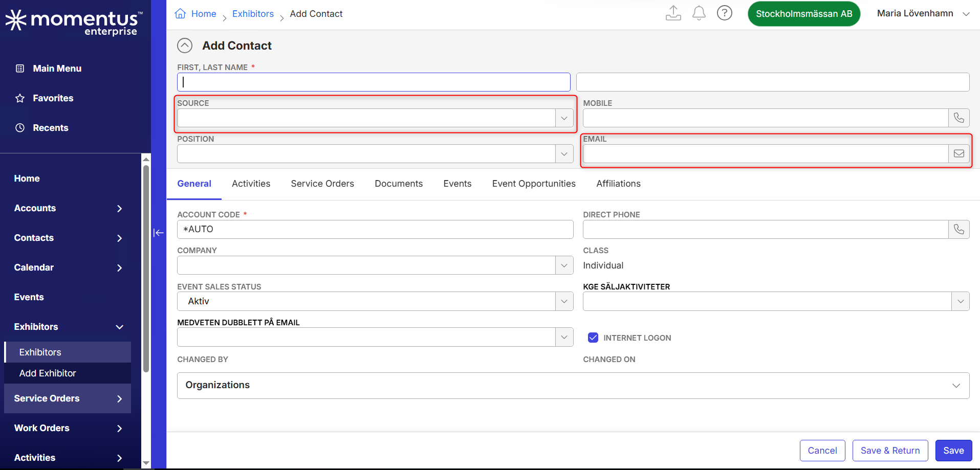This screenshot has height=470, width=980.
Task: Click the Direct Phone input field
Action: [766, 230]
